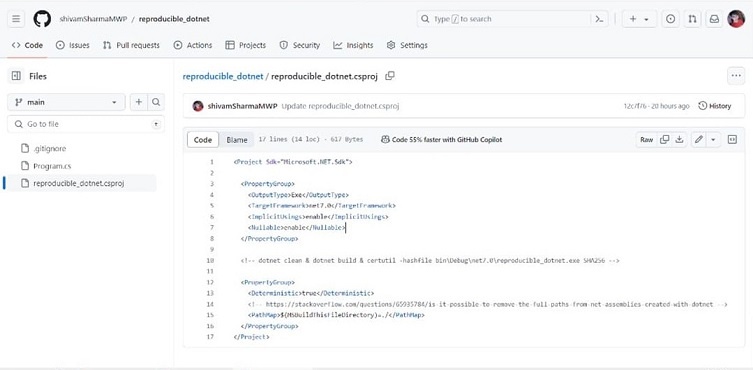
Task: Switch to the Code view tab
Action: tap(203, 140)
